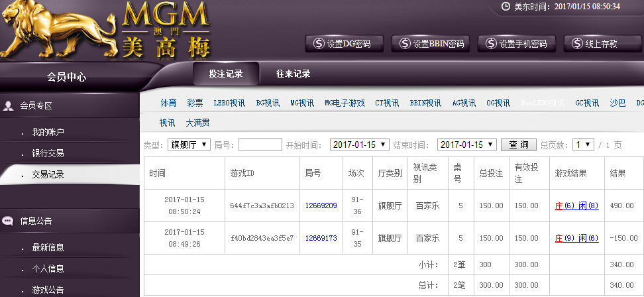Click the person icon next to 会员专区
The width and height of the screenshot is (644, 297).
pyautogui.click(x=8, y=105)
